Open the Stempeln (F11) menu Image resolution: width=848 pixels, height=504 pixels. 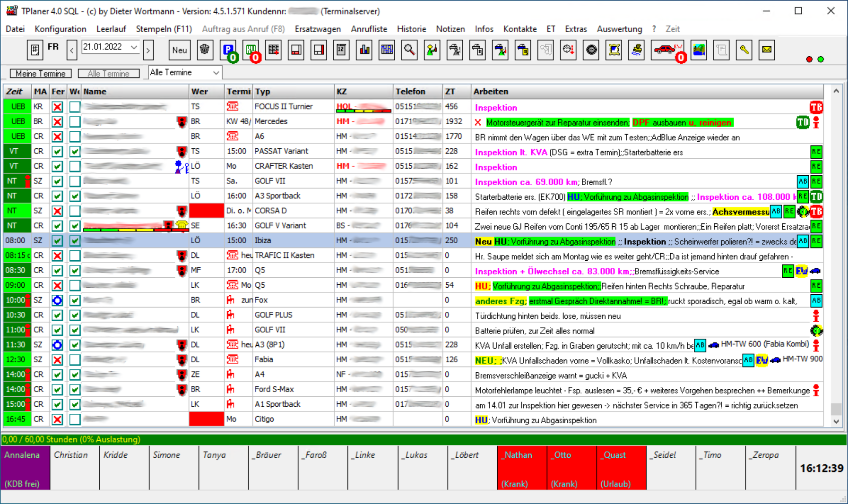tap(164, 29)
